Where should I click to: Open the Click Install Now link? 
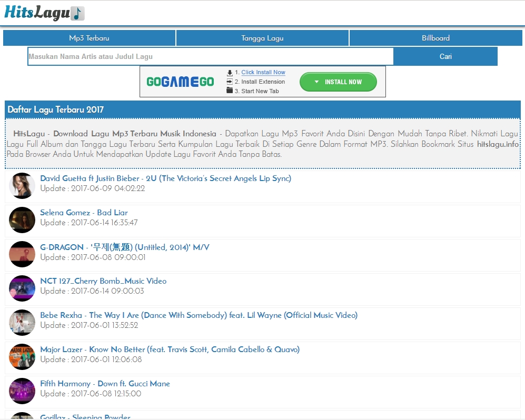(262, 72)
